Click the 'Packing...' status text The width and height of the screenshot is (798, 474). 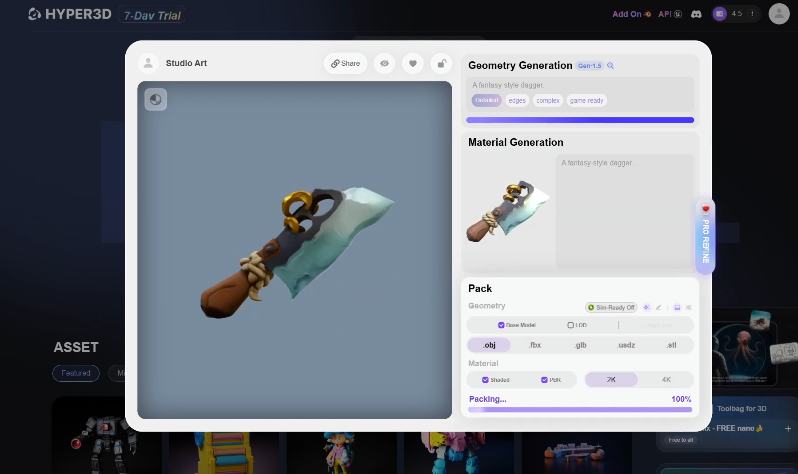point(488,399)
